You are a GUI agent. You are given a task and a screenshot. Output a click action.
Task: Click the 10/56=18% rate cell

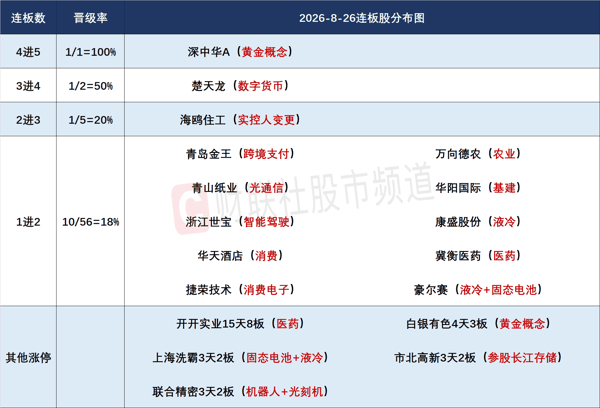[90, 222]
